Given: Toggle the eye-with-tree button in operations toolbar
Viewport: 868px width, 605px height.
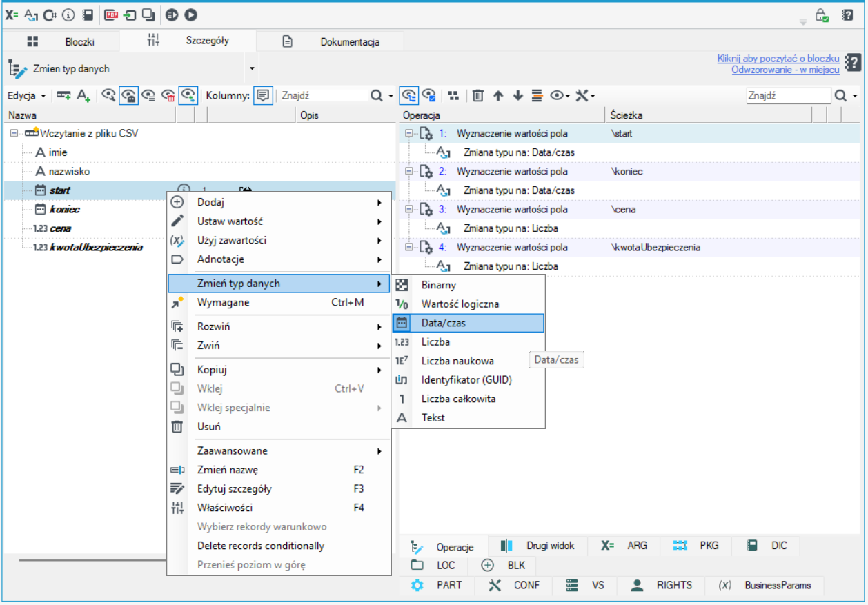Looking at the screenshot, I should click(409, 96).
